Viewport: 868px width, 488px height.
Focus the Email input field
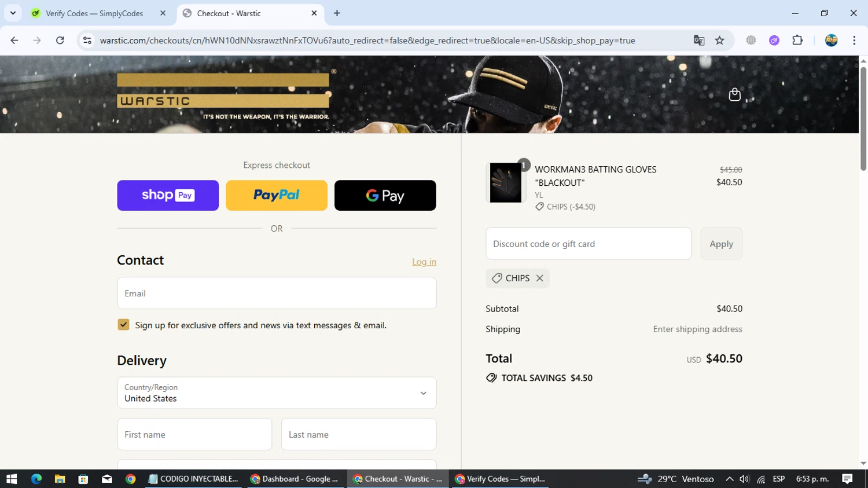277,293
